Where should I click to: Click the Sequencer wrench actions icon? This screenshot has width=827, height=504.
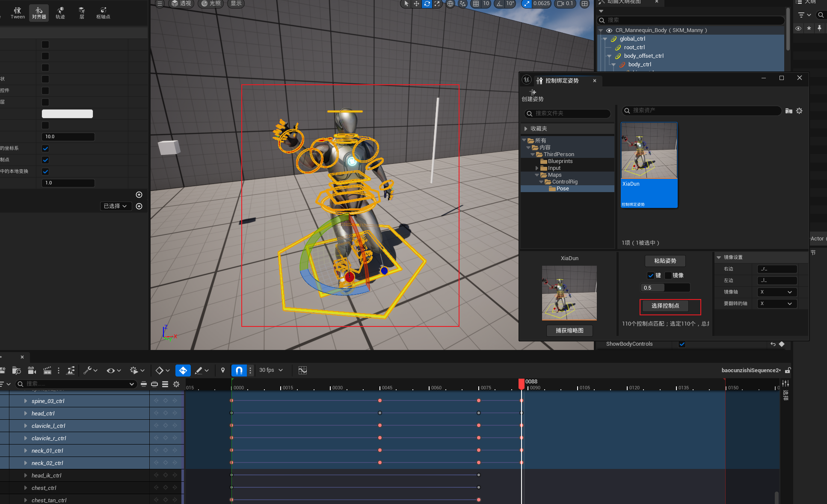tap(88, 371)
